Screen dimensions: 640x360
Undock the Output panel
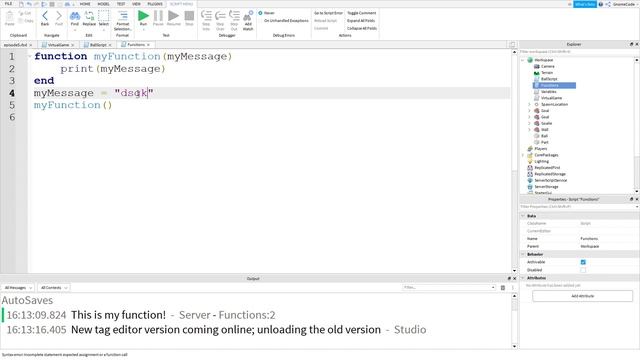509,278
